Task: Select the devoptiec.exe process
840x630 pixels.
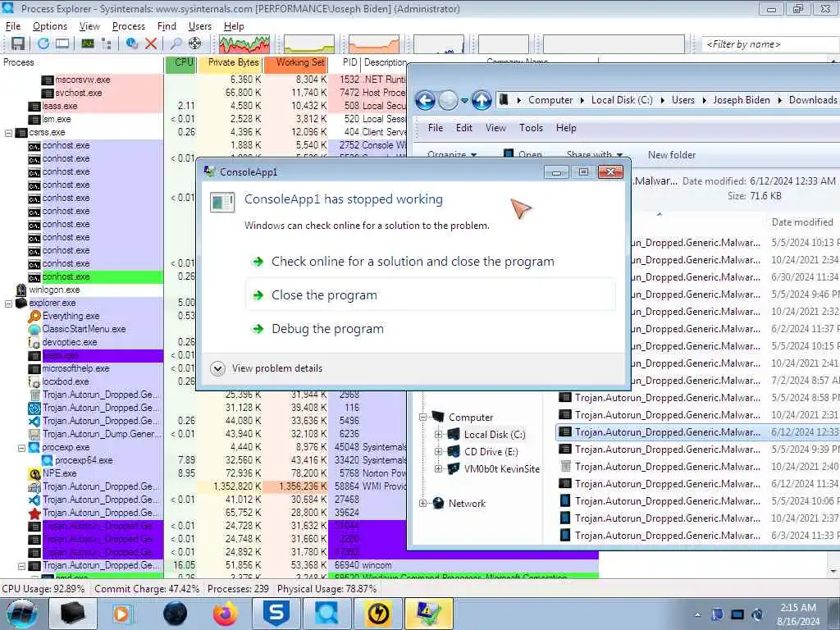Action: click(70, 342)
